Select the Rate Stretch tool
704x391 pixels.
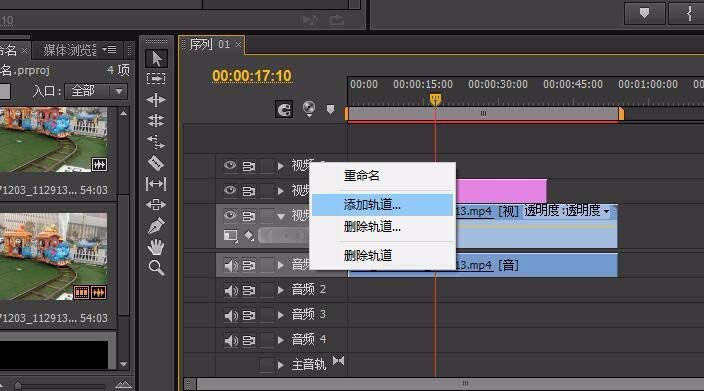[156, 142]
